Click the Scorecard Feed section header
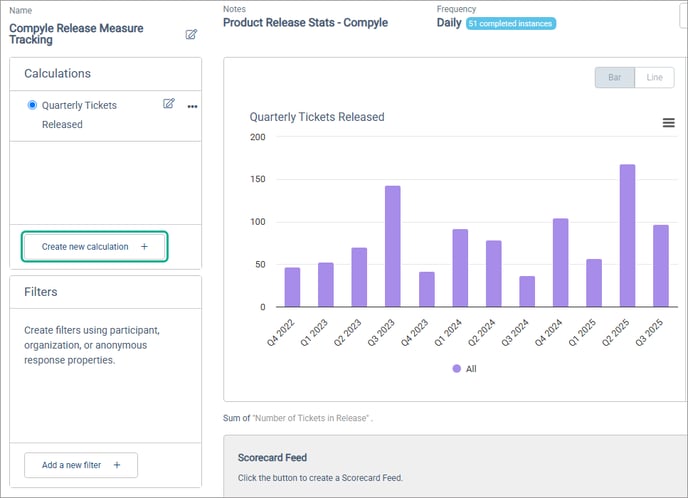This screenshot has height=498, width=688. (273, 457)
